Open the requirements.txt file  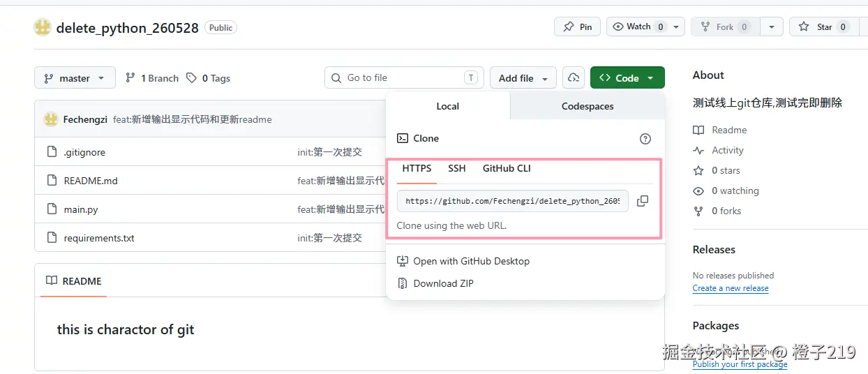point(99,238)
